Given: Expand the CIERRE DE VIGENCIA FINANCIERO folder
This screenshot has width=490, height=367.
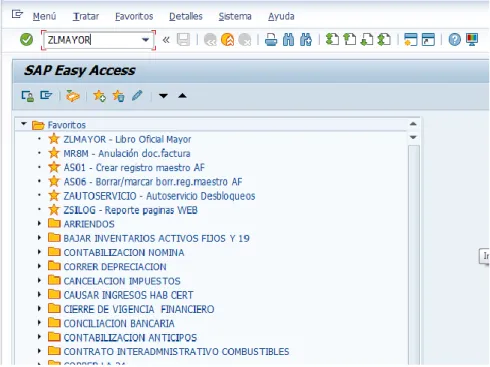Looking at the screenshot, I should tap(39, 309).
